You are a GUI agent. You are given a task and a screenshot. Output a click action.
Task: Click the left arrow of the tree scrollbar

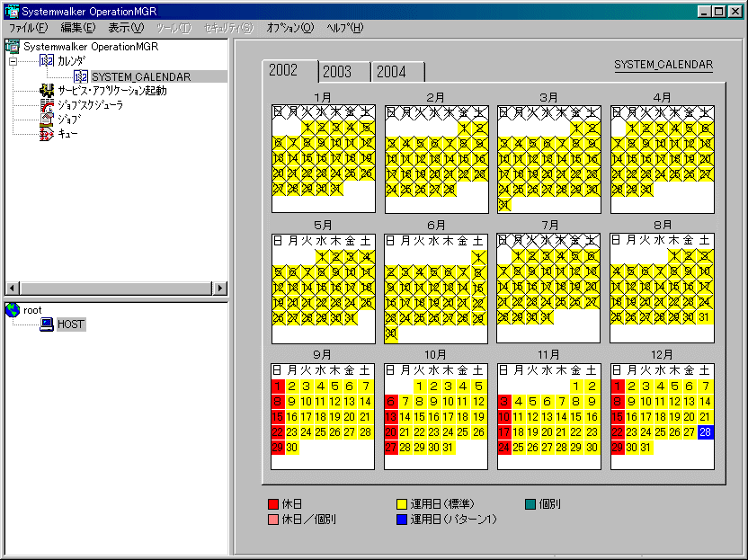pyautogui.click(x=13, y=288)
